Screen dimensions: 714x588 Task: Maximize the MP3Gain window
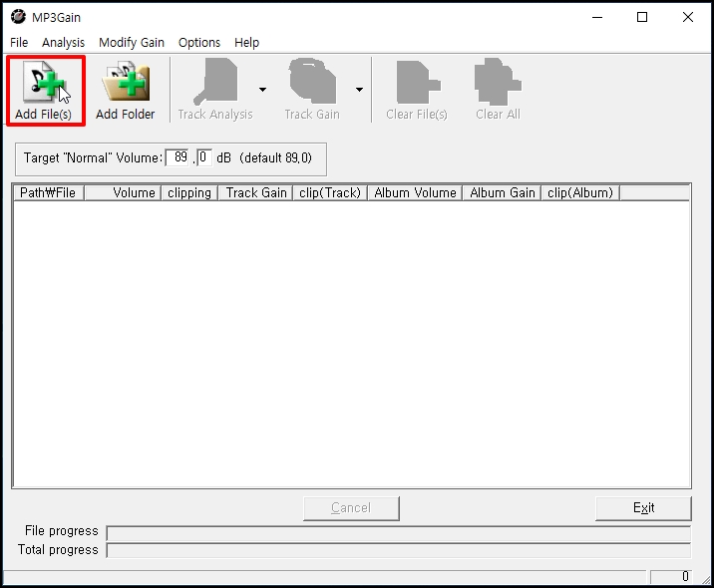[642, 17]
